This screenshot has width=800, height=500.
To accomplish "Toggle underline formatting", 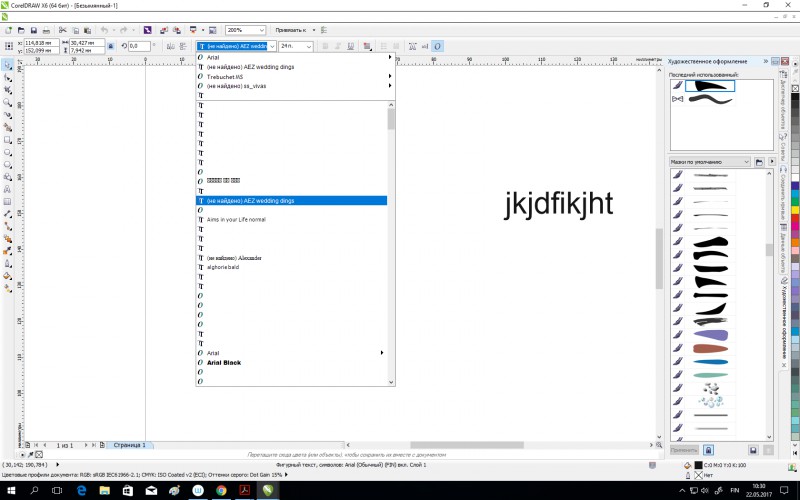I will point(351,46).
